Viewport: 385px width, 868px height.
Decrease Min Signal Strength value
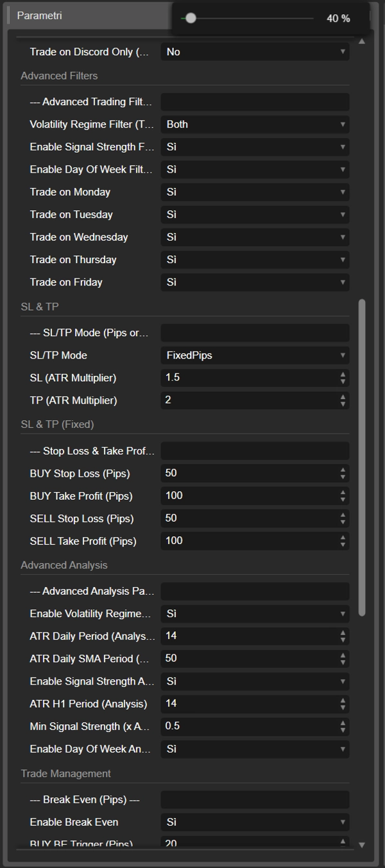click(344, 729)
